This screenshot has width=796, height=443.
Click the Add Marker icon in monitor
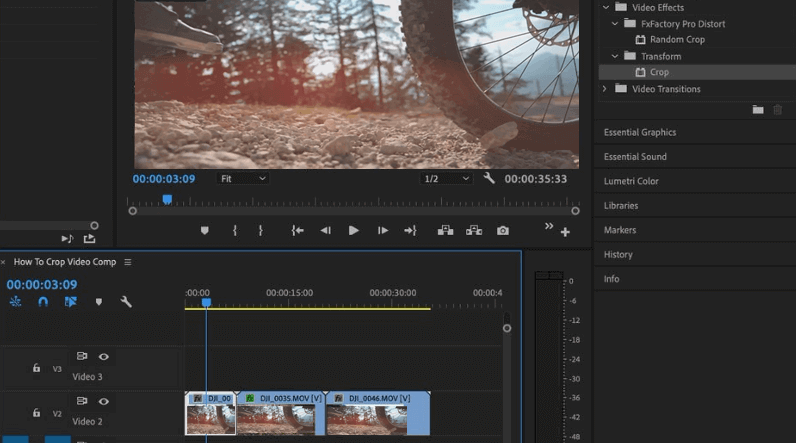pyautogui.click(x=205, y=231)
